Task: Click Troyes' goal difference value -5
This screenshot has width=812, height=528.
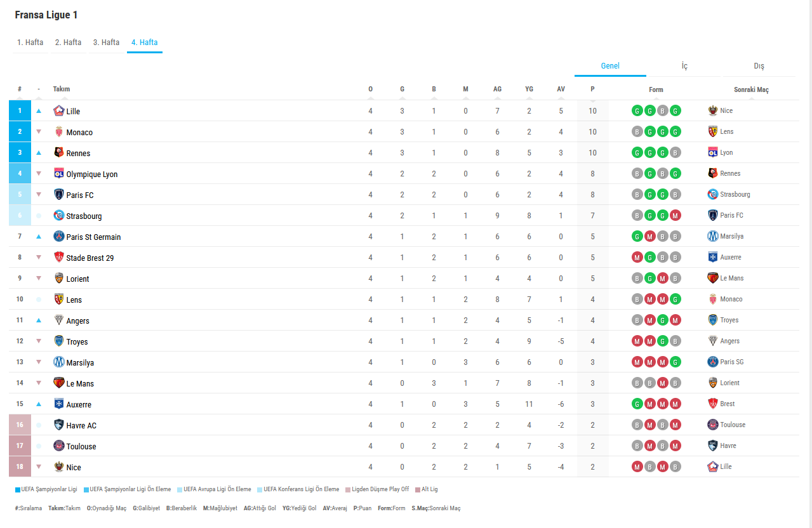Action: point(561,341)
